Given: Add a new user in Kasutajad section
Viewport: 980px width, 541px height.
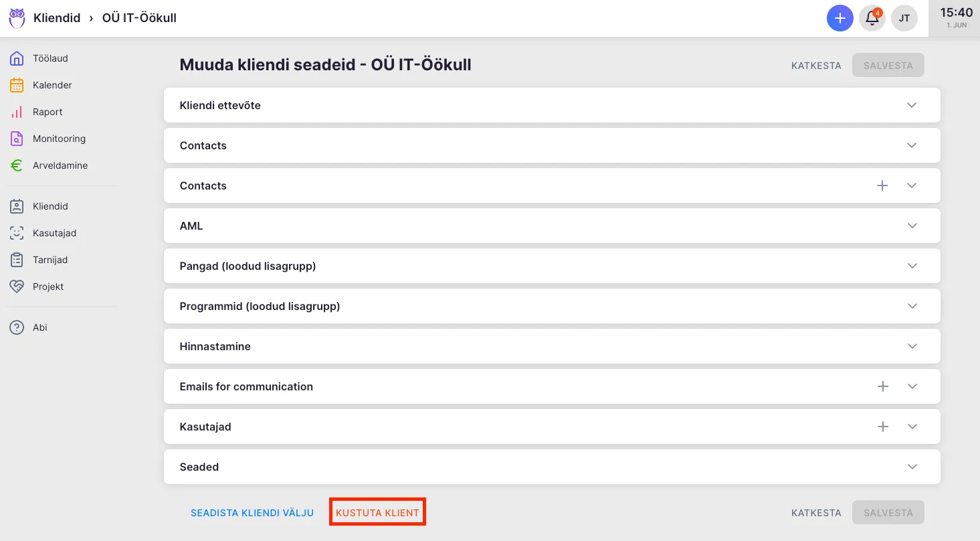Looking at the screenshot, I should point(883,427).
